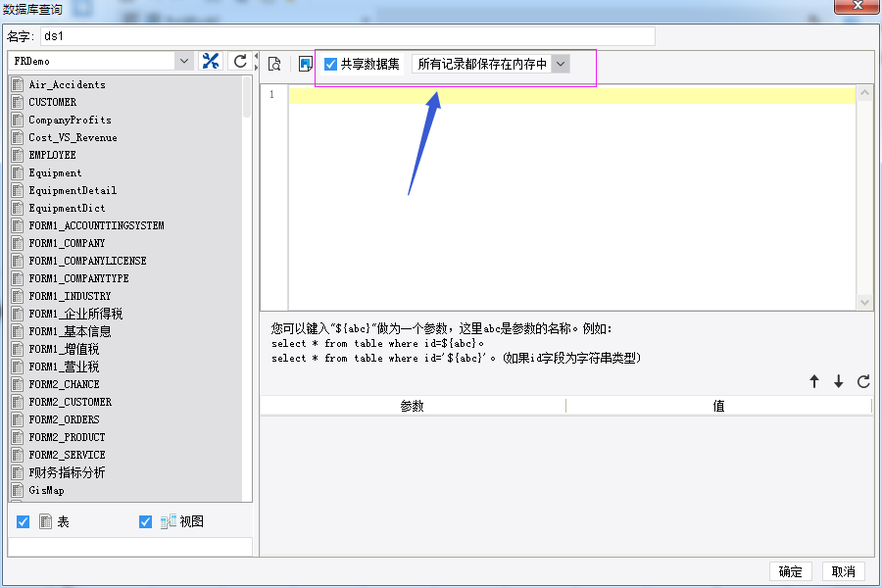Click the table icon beside EMPLOYEE

coord(18,155)
